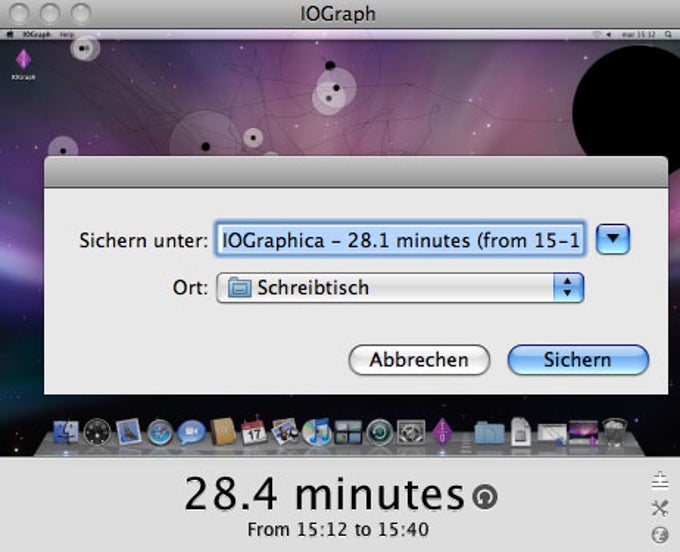Open iCal calendar in the dock
Image resolution: width=680 pixels, height=552 pixels.
(x=254, y=431)
